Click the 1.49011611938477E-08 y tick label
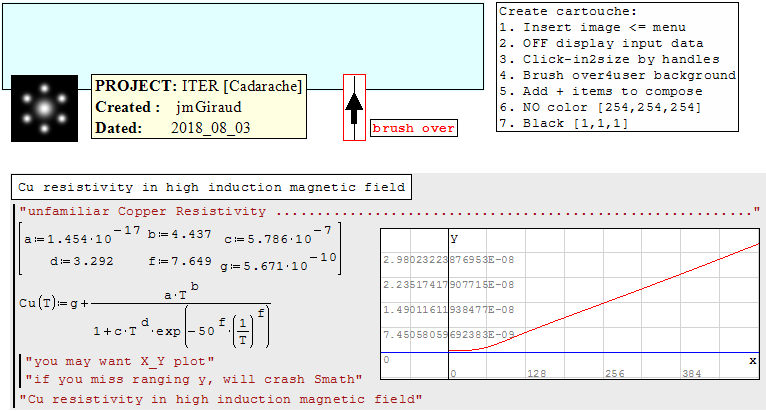This screenshot has height=411, width=766. point(448,309)
